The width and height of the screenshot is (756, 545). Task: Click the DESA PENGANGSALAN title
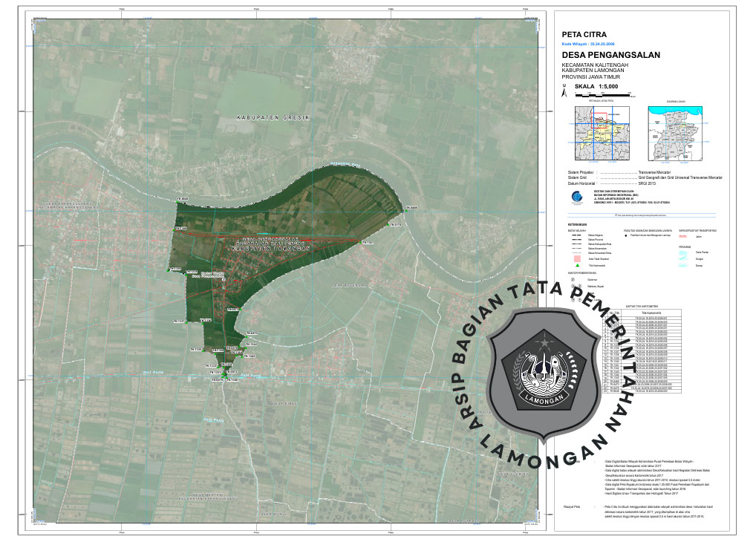coord(605,56)
